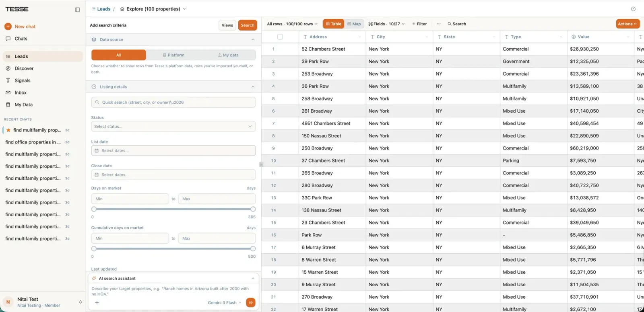This screenshot has width=644, height=312.
Task: Collapse the Data source section
Action: 253,39
